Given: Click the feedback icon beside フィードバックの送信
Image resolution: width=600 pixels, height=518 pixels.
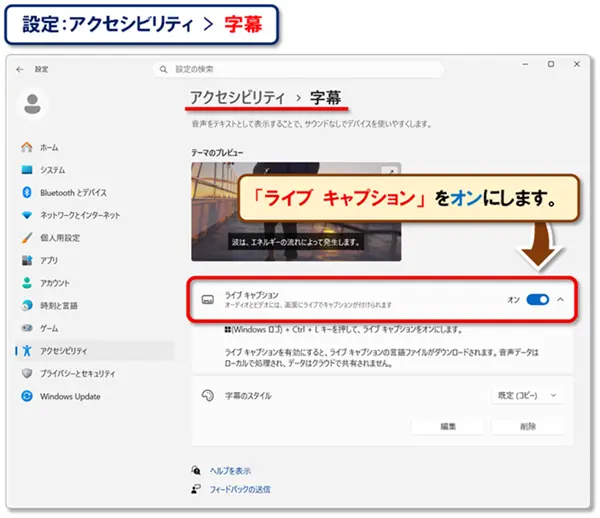Looking at the screenshot, I should 196,489.
